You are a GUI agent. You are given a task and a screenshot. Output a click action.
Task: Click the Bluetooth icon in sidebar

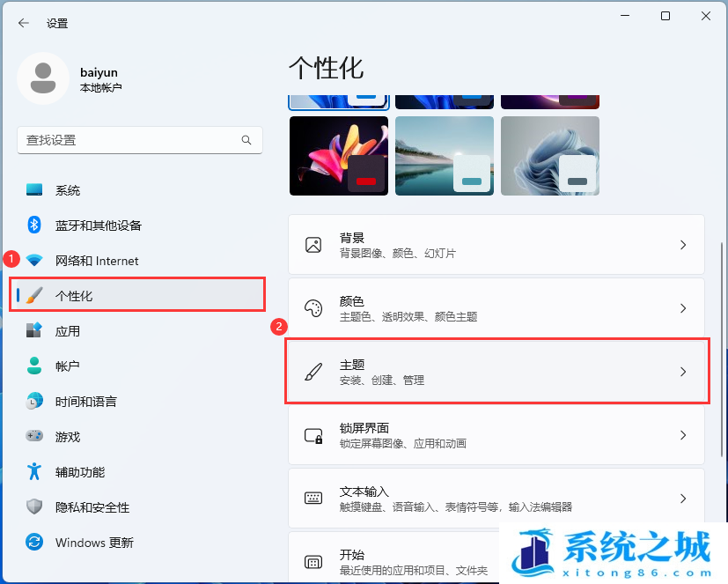(x=34, y=225)
